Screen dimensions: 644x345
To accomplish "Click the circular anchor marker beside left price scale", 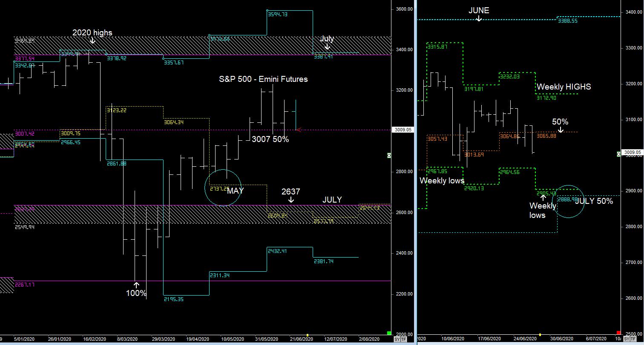I will pos(388,155).
